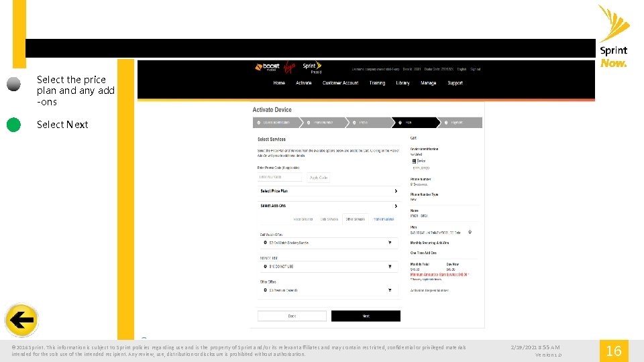Click the promo code input field
Viewport: 644px width, 362px height.
279,177
